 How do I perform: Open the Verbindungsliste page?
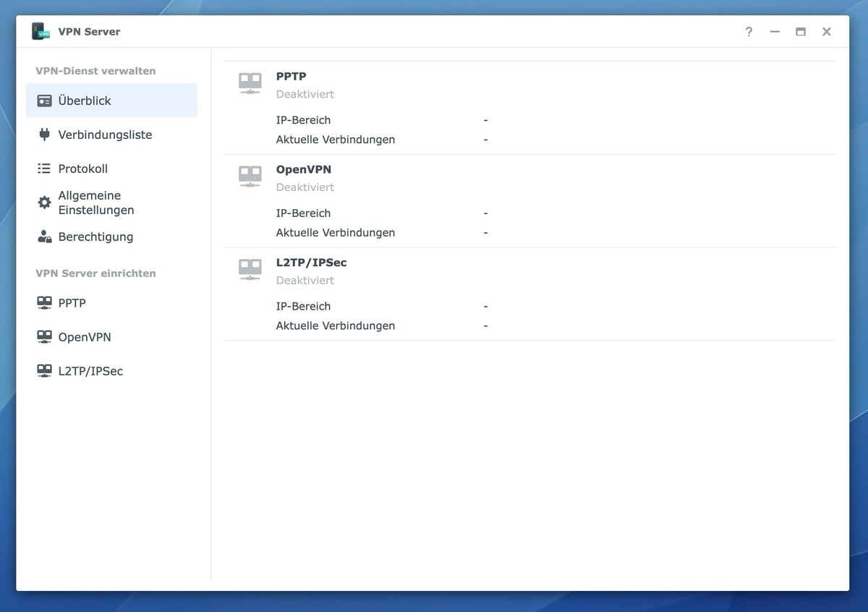(105, 135)
